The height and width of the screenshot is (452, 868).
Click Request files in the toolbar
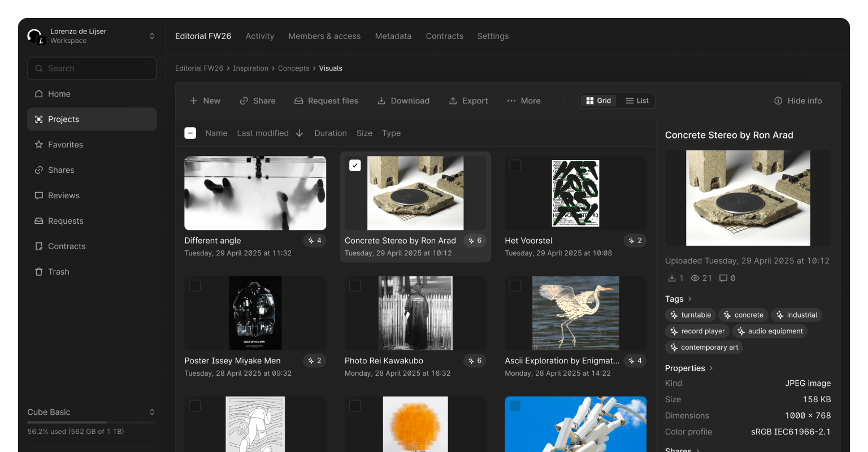tap(326, 101)
